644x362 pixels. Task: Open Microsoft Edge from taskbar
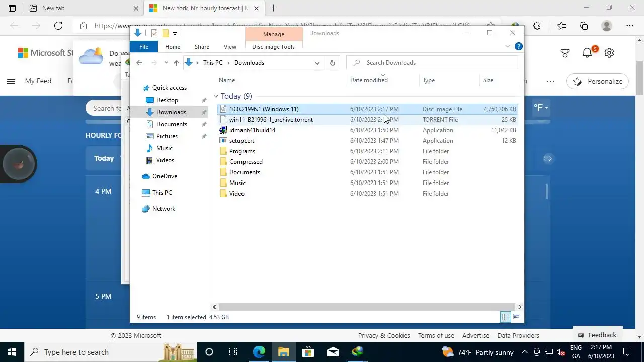(259, 352)
